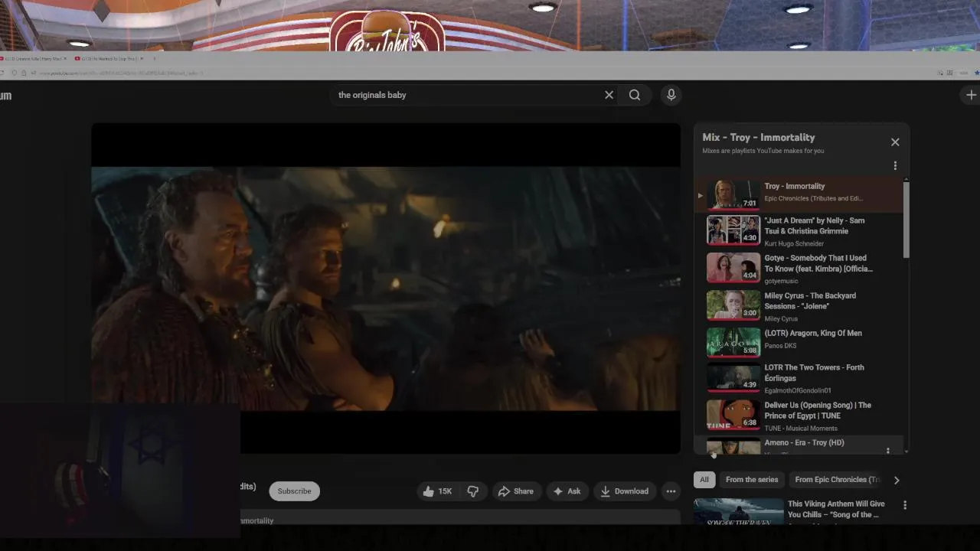
Task: Click the right chevron to show more chips
Action: tap(897, 480)
